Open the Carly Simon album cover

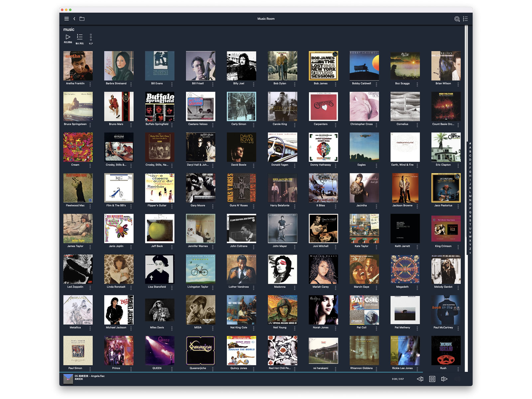(241, 106)
